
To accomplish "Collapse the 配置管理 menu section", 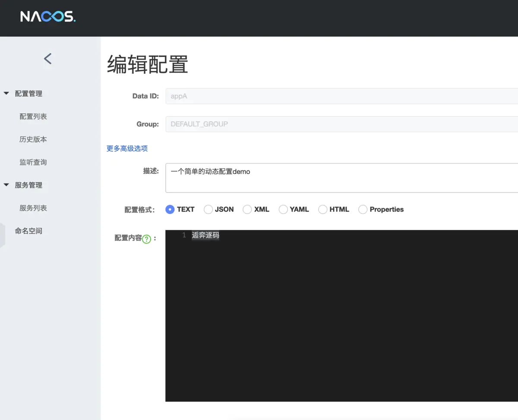I will click(x=6, y=93).
